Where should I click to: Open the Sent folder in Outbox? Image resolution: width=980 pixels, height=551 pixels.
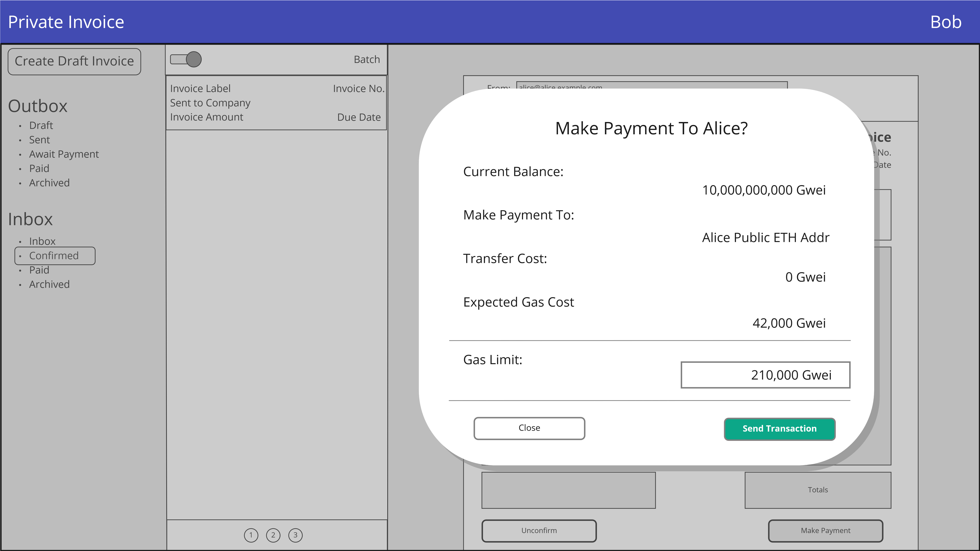point(39,140)
